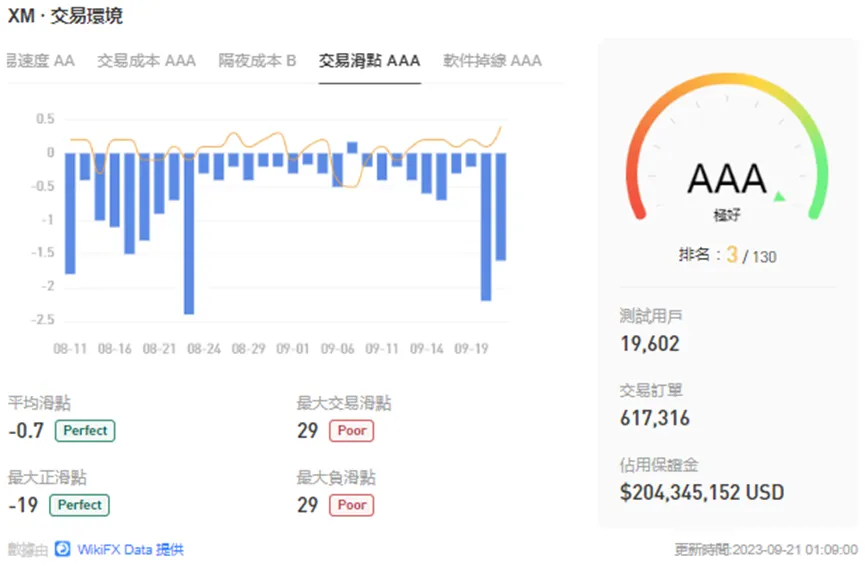865x567 pixels.
Task: Switch to the 交易成本 AAA tab
Action: [146, 60]
